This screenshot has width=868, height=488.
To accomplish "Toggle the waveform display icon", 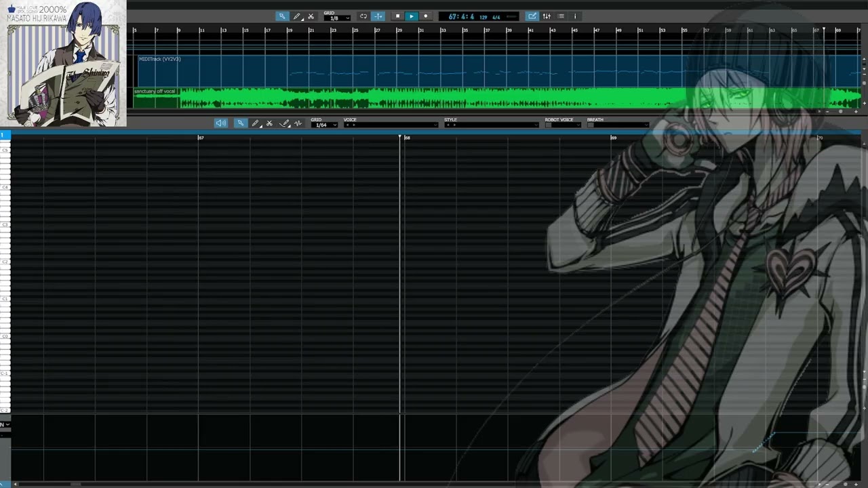I will coord(298,123).
